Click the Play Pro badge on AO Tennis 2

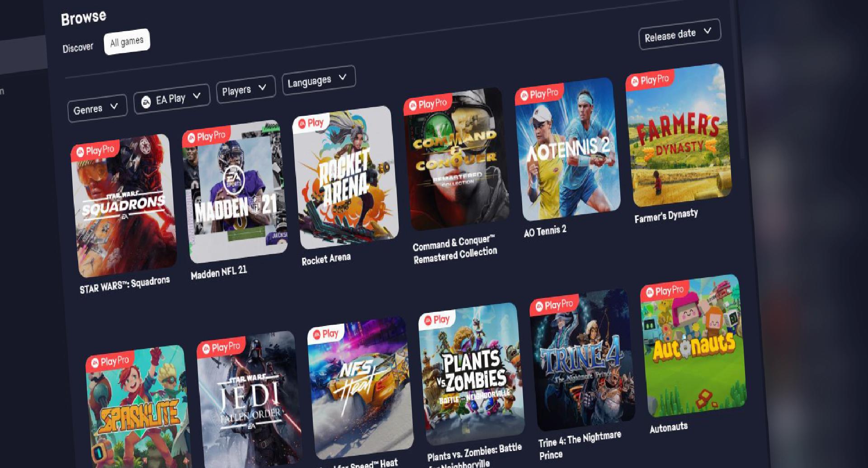[539, 94]
